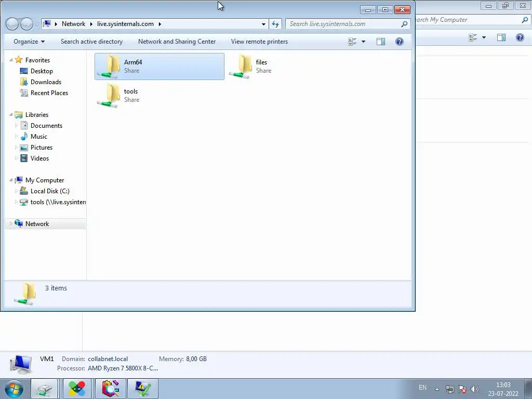This screenshot has width=532, height=399.
Task: Open the monitor with checkmark taskbar app
Action: (x=142, y=389)
